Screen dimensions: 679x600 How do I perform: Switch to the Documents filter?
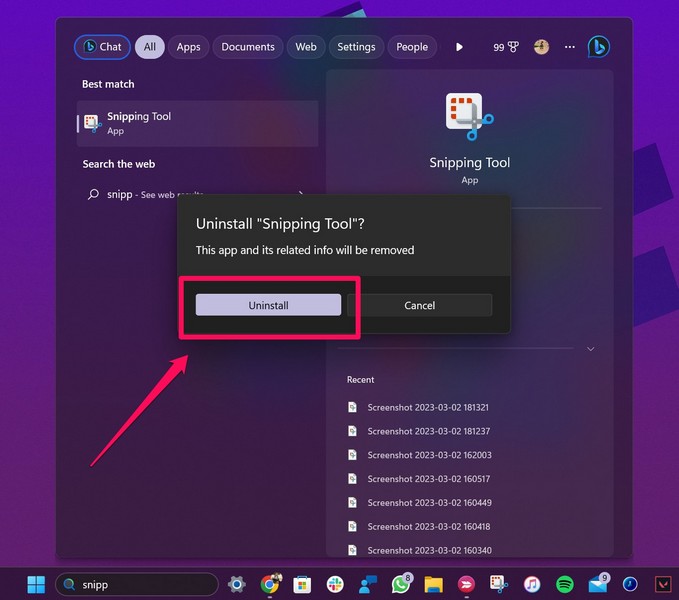[x=248, y=47]
